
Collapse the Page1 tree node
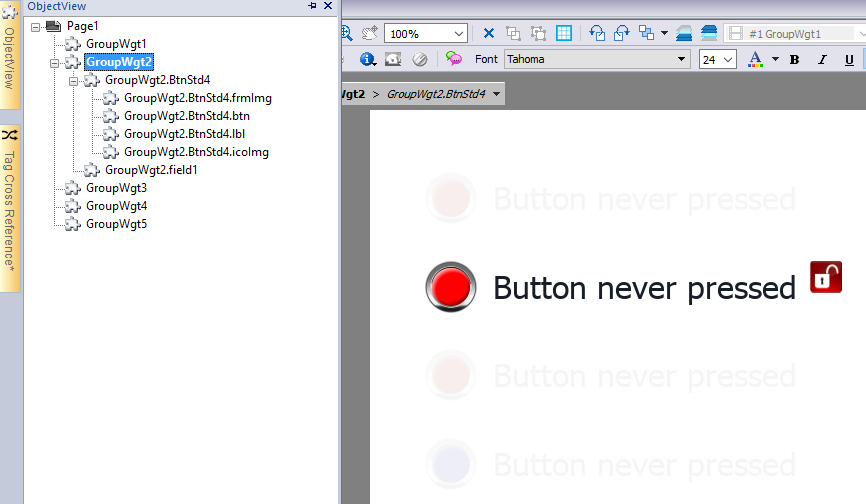(x=36, y=26)
